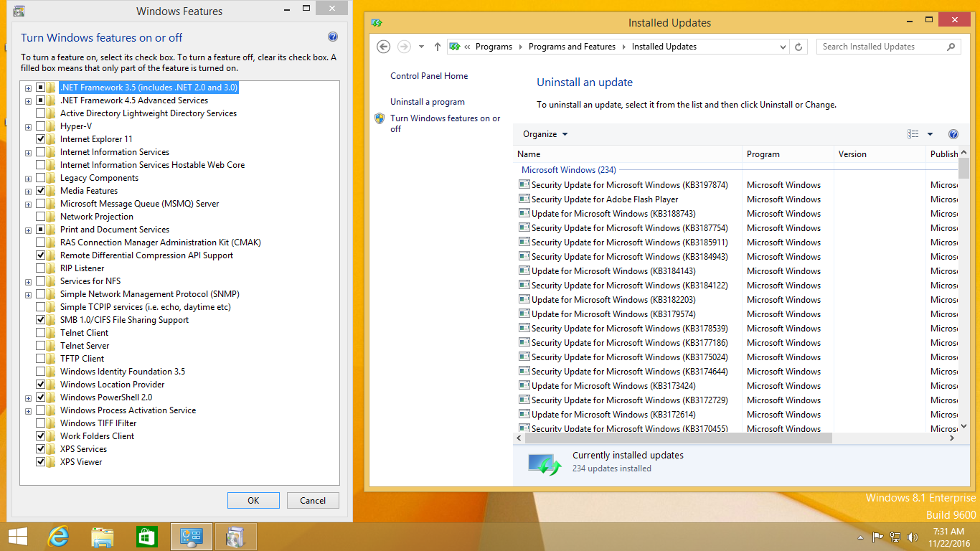Uncheck Work Folders Client checkbox

(41, 436)
